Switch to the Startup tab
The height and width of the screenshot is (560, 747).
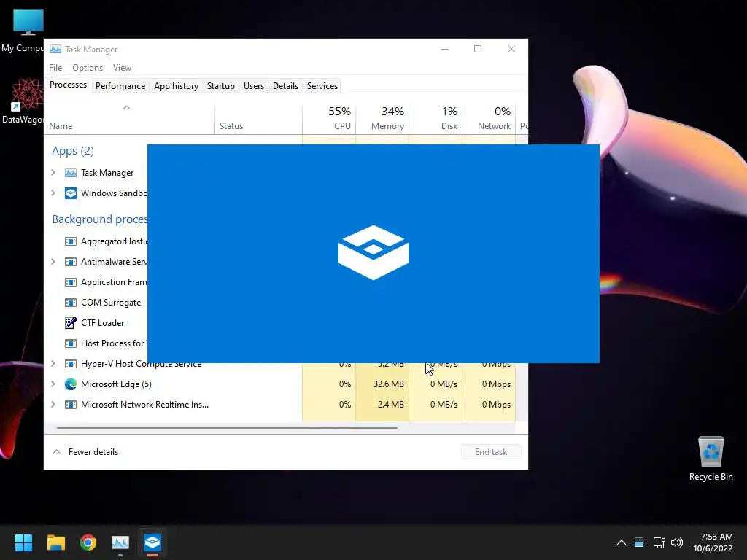tap(220, 86)
